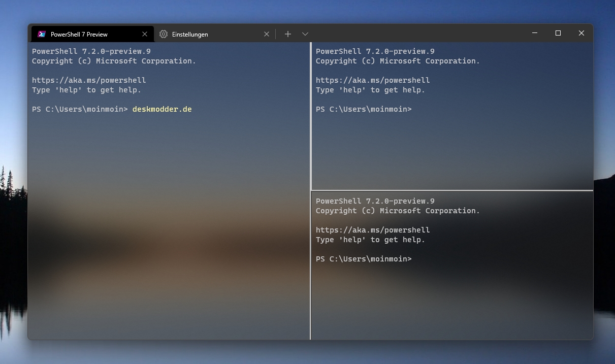This screenshot has height=364, width=615.
Task: Click the Copyright line in the top-right pane
Action: click(x=398, y=61)
